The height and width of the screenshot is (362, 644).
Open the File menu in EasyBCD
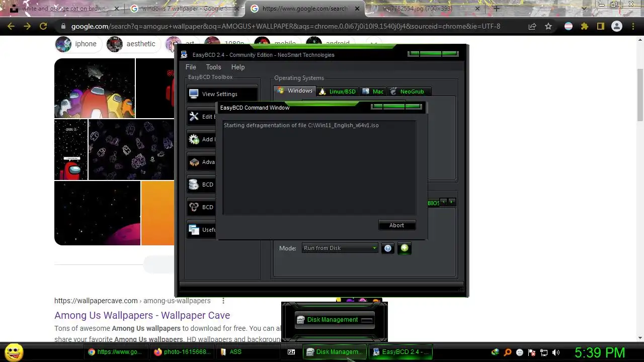[x=191, y=67]
